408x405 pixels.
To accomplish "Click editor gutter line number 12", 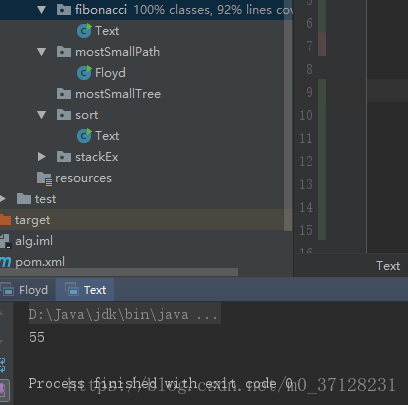I will (306, 161).
